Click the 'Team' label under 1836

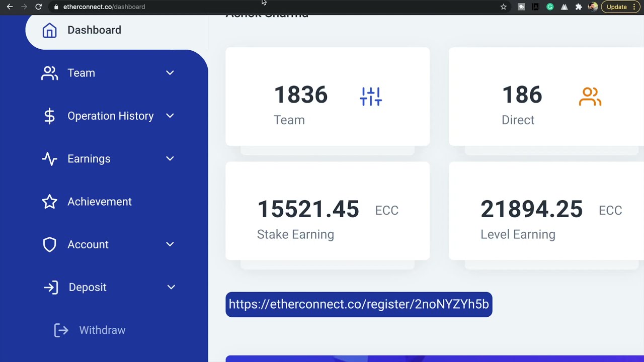289,120
